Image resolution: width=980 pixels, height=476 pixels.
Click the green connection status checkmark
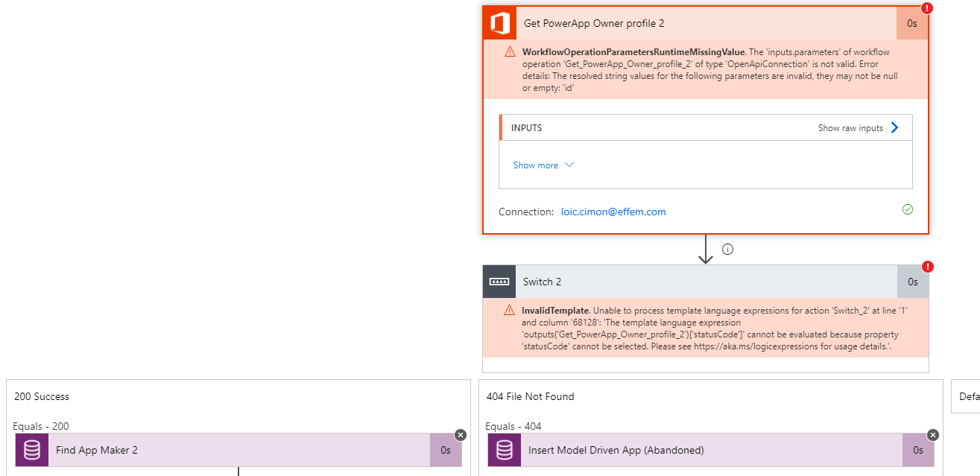coord(907,209)
